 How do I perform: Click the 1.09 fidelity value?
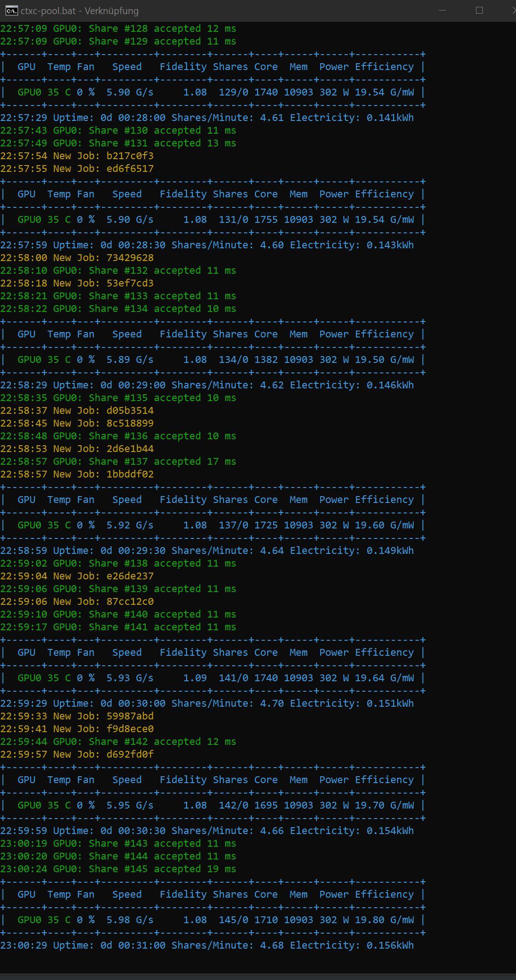[195, 678]
